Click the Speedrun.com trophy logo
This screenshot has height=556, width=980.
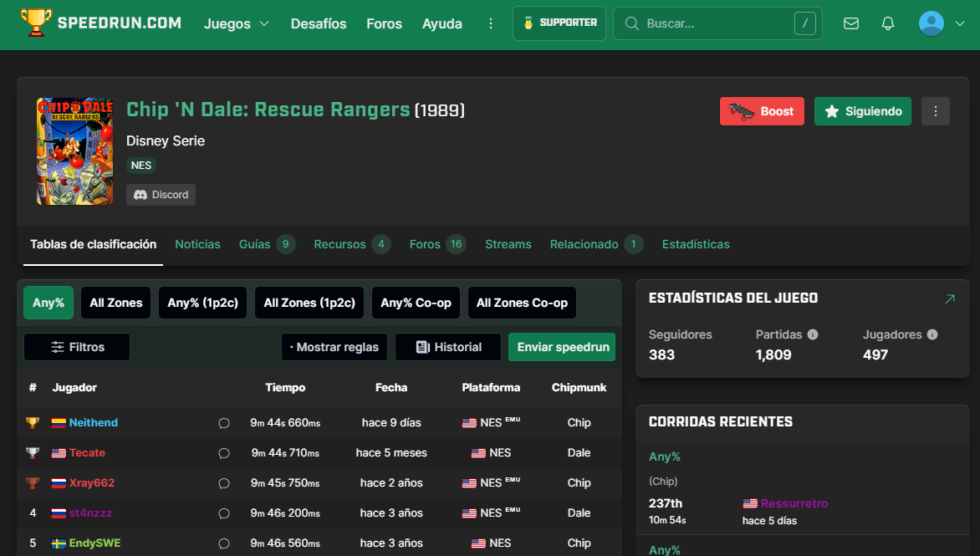[x=35, y=23]
